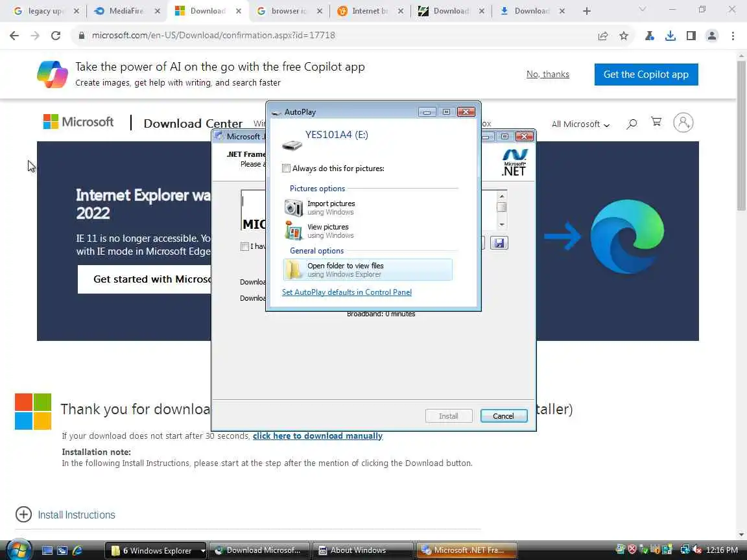
Task: Choose Open folder to view files
Action: [368, 270]
